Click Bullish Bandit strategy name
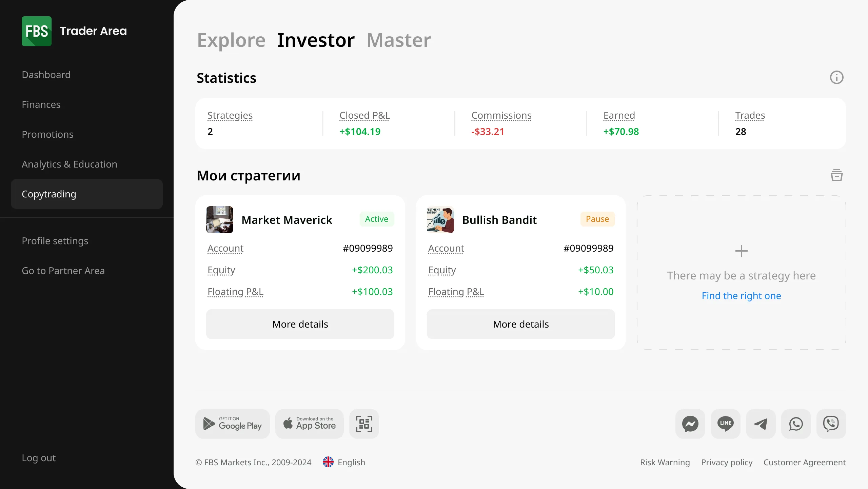 (499, 220)
